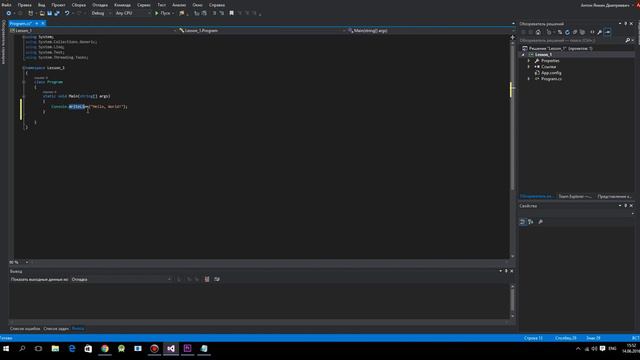Click Solution Explorer search magnifier icon
This screenshot has height=360, width=640.
628,40
